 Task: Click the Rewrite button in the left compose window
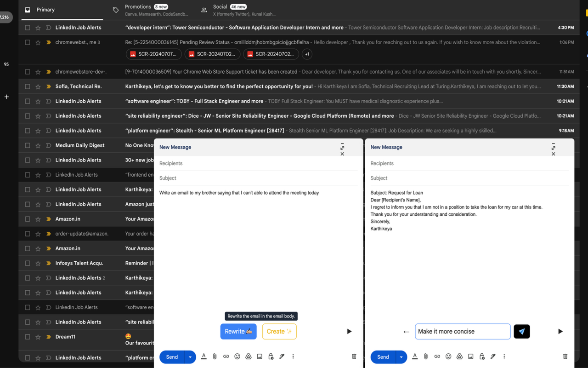(238, 331)
